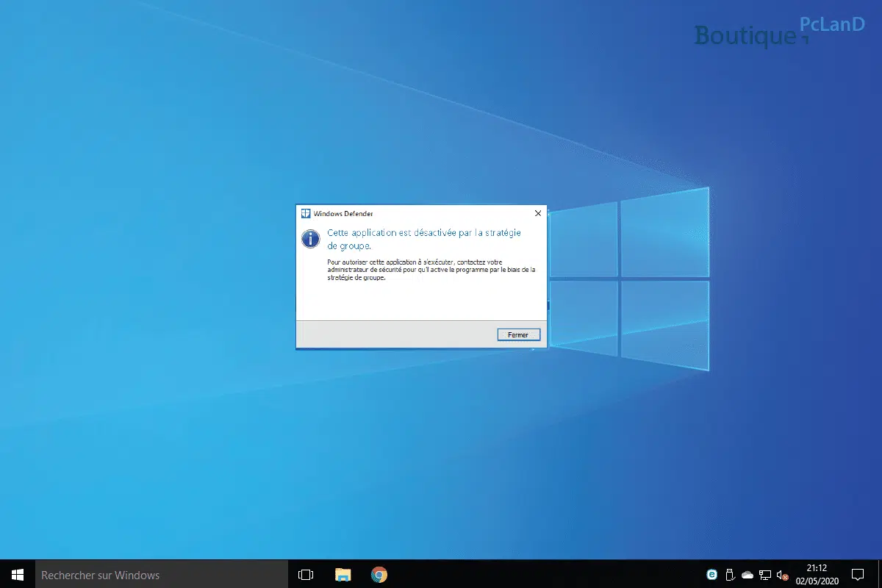Open Task View from the taskbar

point(306,575)
